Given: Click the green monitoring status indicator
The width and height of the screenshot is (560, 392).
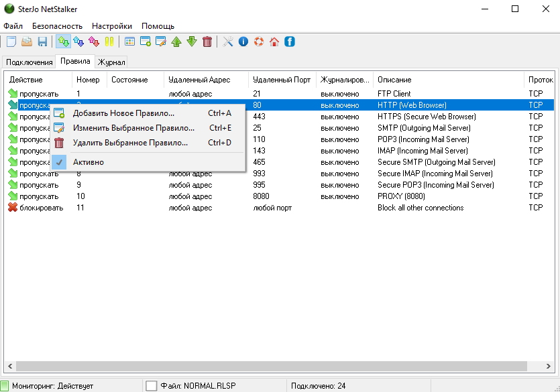Looking at the screenshot, I should point(5,385).
